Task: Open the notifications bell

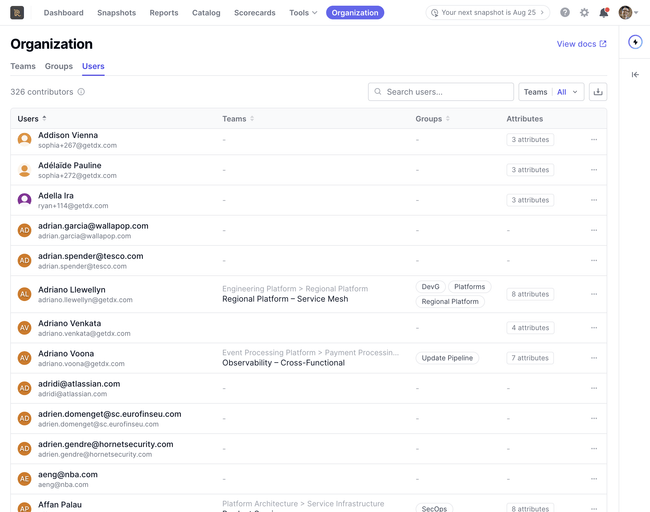Action: click(x=604, y=13)
